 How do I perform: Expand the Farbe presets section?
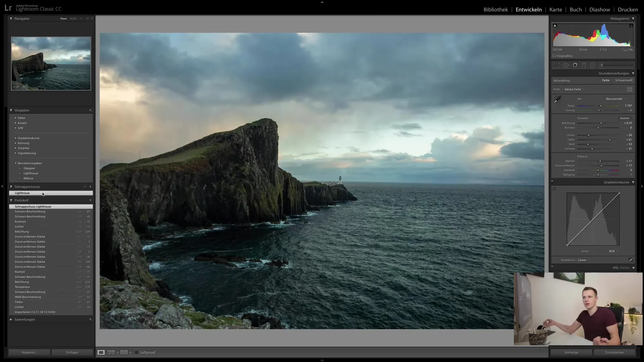15,118
